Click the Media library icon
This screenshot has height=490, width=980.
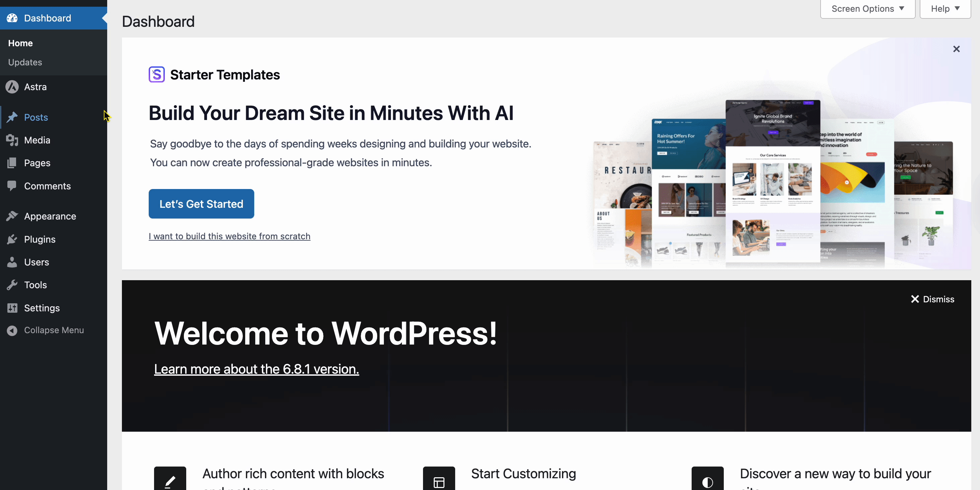12,140
